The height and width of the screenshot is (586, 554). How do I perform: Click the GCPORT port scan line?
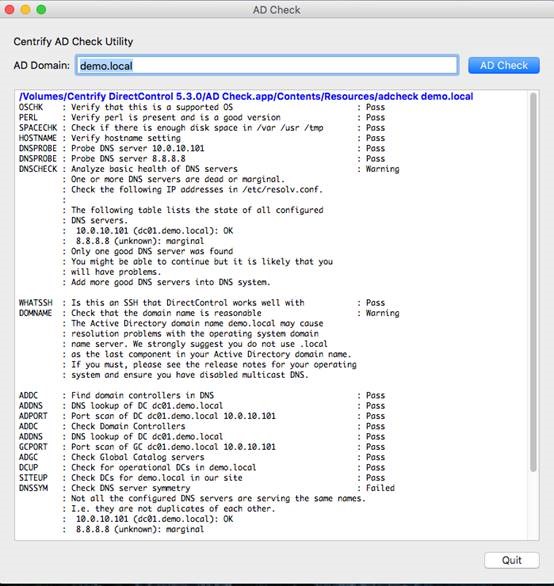(202, 447)
